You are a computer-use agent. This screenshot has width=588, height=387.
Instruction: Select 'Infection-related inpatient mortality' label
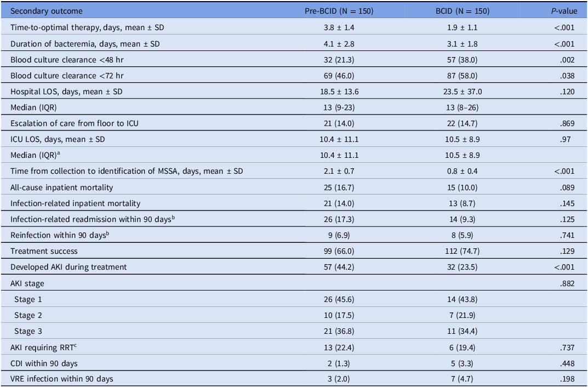click(x=76, y=203)
